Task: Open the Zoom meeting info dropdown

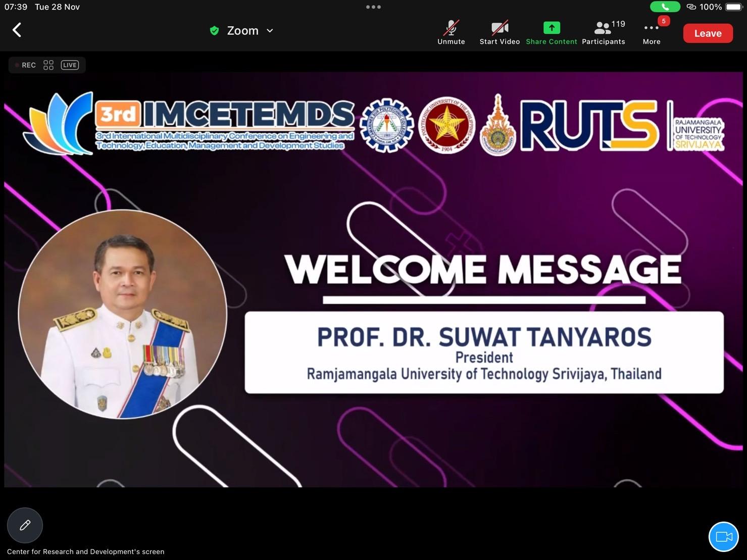Action: click(x=250, y=31)
